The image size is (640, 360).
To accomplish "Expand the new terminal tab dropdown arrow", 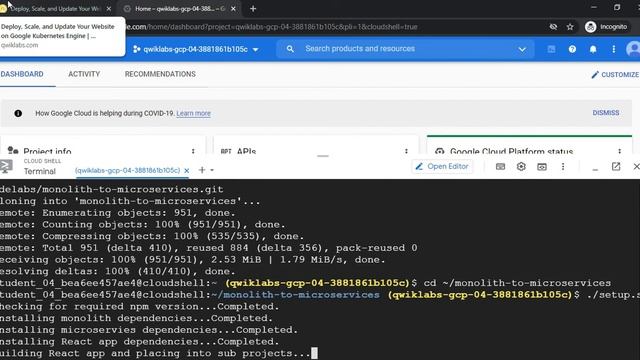I will [212, 170].
